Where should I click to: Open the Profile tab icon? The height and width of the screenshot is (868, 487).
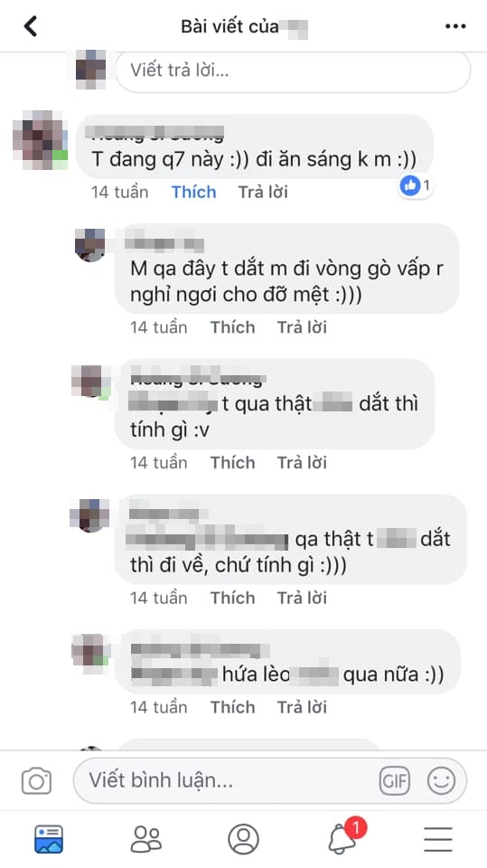coord(244,839)
